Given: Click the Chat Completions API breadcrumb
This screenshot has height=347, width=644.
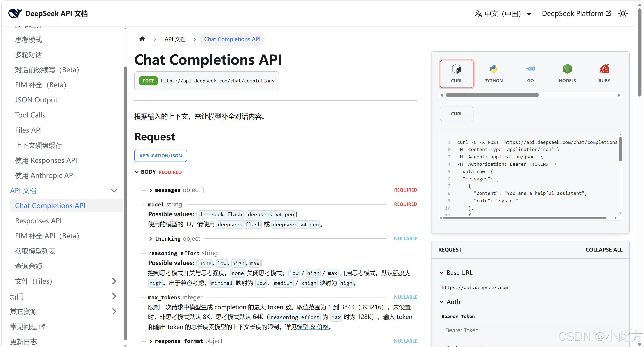Looking at the screenshot, I should coord(232,39).
